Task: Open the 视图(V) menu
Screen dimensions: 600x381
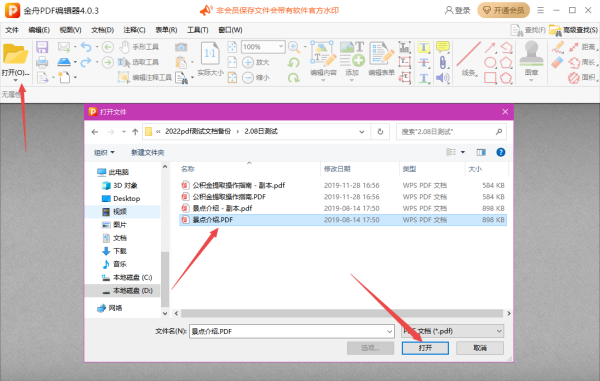Action: pos(70,30)
